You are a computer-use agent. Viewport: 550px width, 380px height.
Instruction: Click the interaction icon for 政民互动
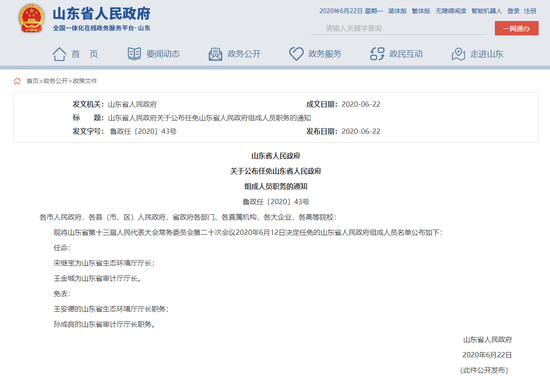(x=377, y=54)
